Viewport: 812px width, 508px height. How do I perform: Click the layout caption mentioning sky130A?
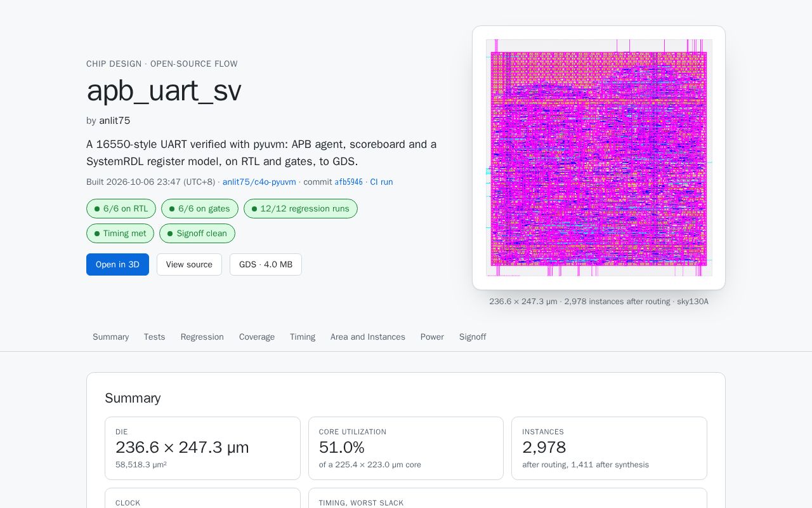pyautogui.click(x=599, y=302)
